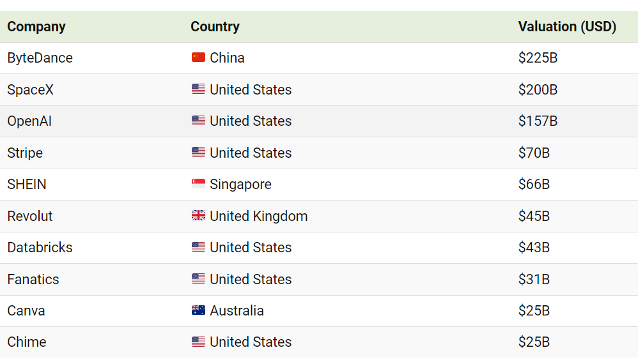
Task: Click the $31B valuation for Fanatics
Action: coord(534,279)
